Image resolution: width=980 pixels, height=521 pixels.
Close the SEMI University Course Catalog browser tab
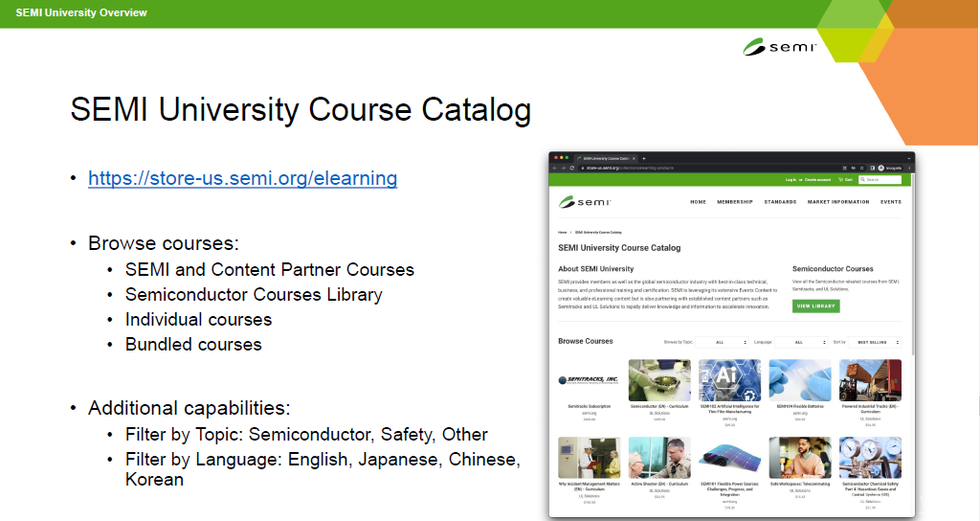[x=634, y=158]
